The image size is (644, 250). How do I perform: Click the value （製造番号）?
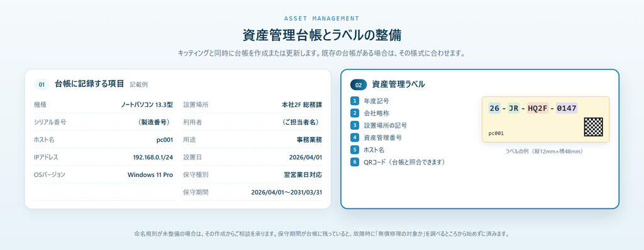[x=154, y=122]
